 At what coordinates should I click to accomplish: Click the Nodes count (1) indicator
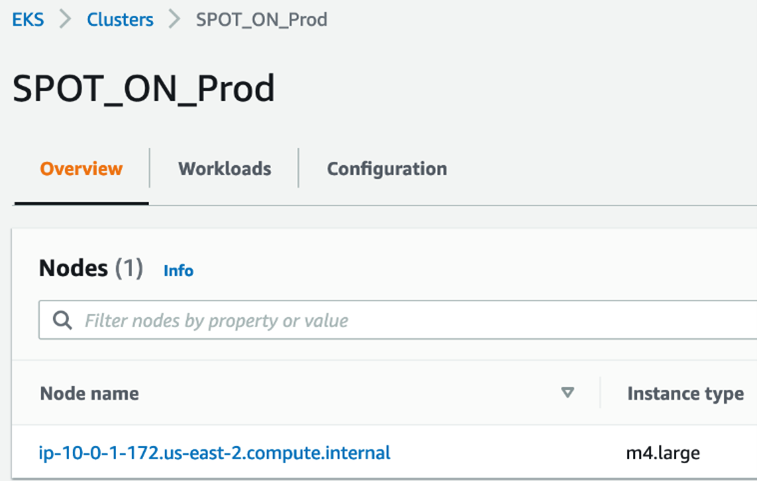(129, 268)
